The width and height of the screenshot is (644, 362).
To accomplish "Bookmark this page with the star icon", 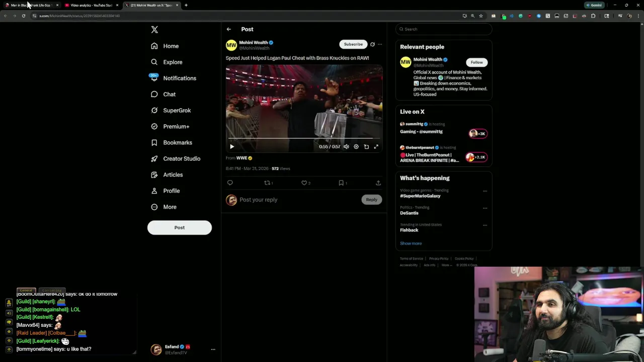I will point(480,16).
